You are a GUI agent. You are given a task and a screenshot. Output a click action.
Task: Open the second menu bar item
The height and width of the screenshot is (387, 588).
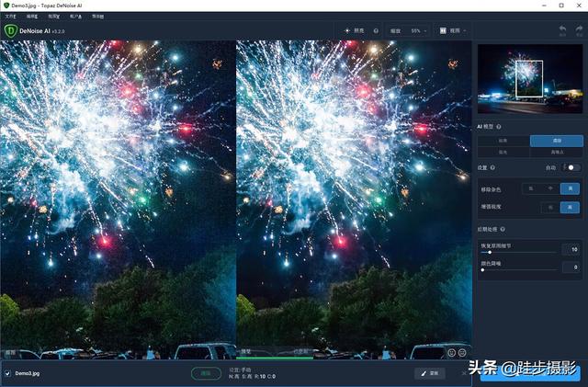tap(32, 17)
